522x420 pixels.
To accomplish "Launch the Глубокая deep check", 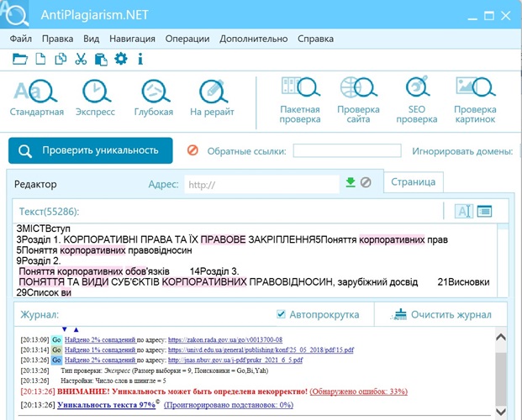I will (x=154, y=97).
